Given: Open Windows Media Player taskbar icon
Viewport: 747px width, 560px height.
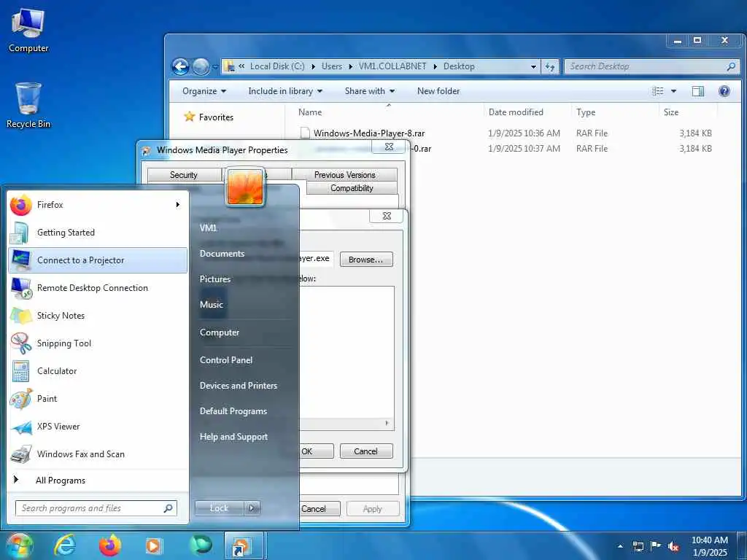Looking at the screenshot, I should tap(154, 545).
